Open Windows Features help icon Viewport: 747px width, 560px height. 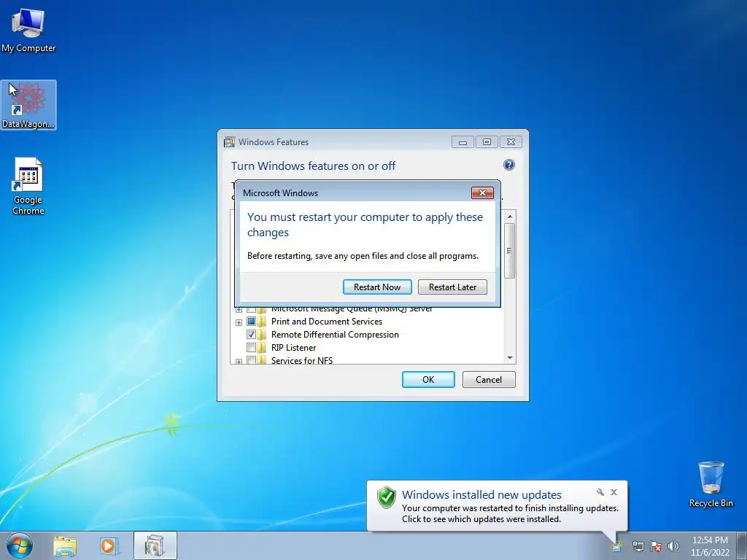pos(508,166)
